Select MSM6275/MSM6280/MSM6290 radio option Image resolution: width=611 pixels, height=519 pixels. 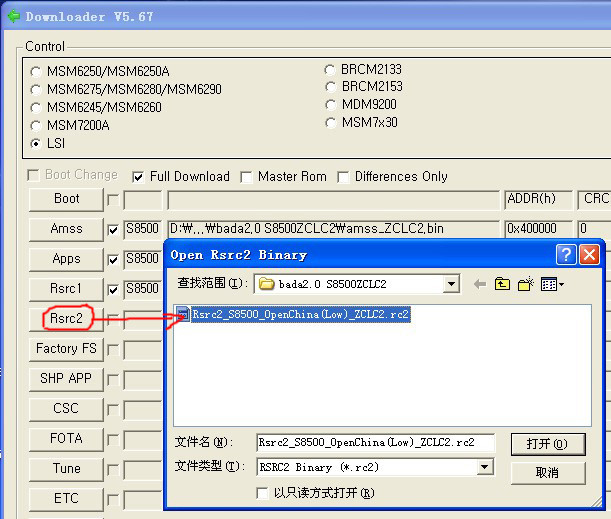36,90
